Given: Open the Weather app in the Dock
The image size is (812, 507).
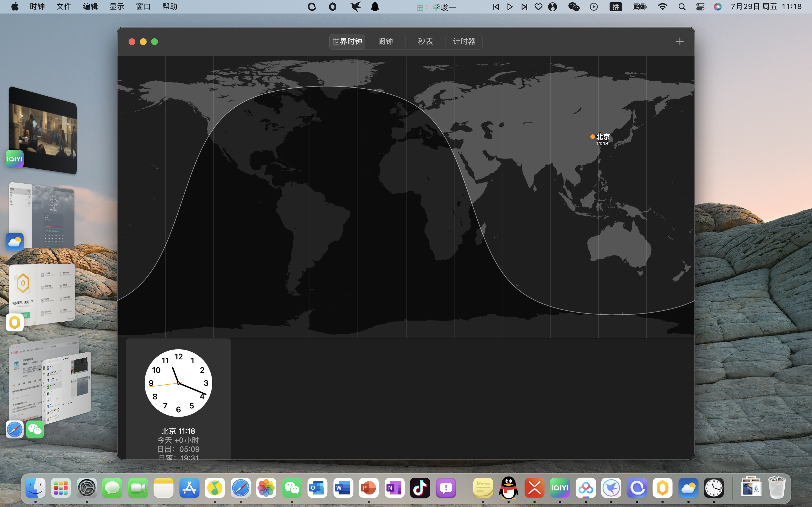Looking at the screenshot, I should tap(688, 488).
